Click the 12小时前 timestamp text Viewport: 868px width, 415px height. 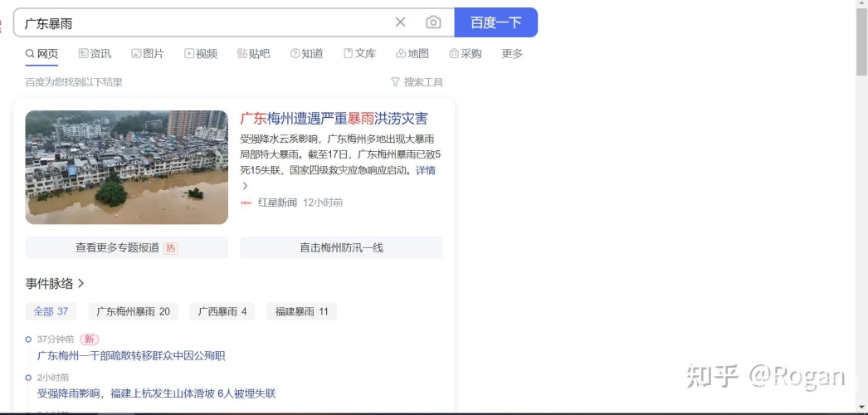(x=323, y=203)
